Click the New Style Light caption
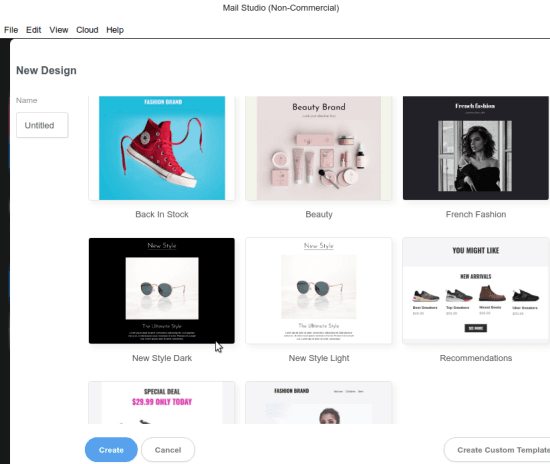Image resolution: width=550 pixels, height=464 pixels. 318,358
